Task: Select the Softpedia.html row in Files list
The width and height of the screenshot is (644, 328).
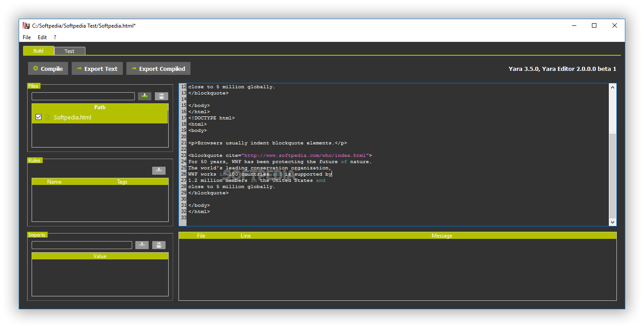Action: (100, 117)
